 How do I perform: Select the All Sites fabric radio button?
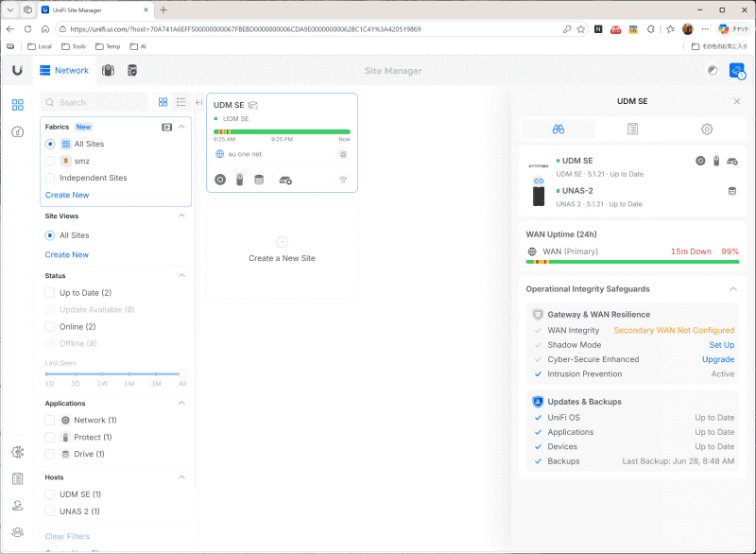tap(50, 144)
